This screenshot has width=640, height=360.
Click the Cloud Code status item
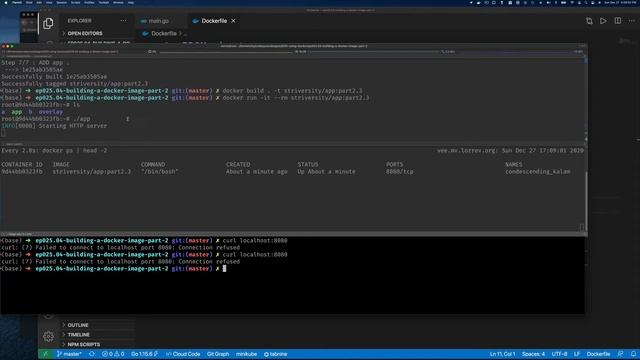(x=183, y=354)
